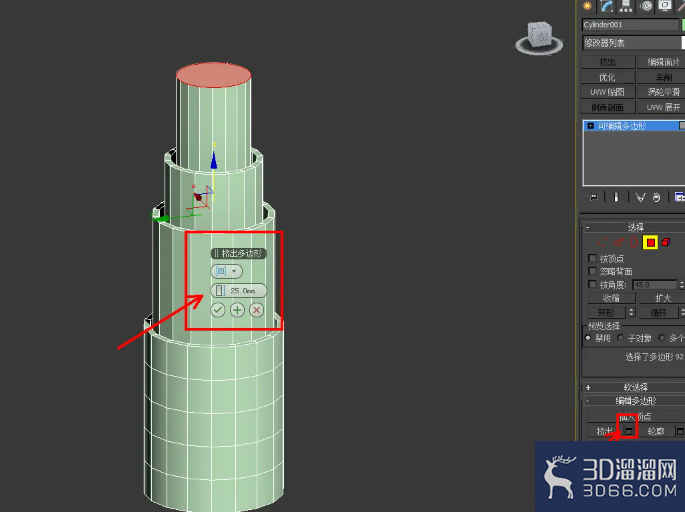Screen dimensions: 685x512
Task: Confirm extrusion with the OK checkmark
Action: [x=218, y=310]
